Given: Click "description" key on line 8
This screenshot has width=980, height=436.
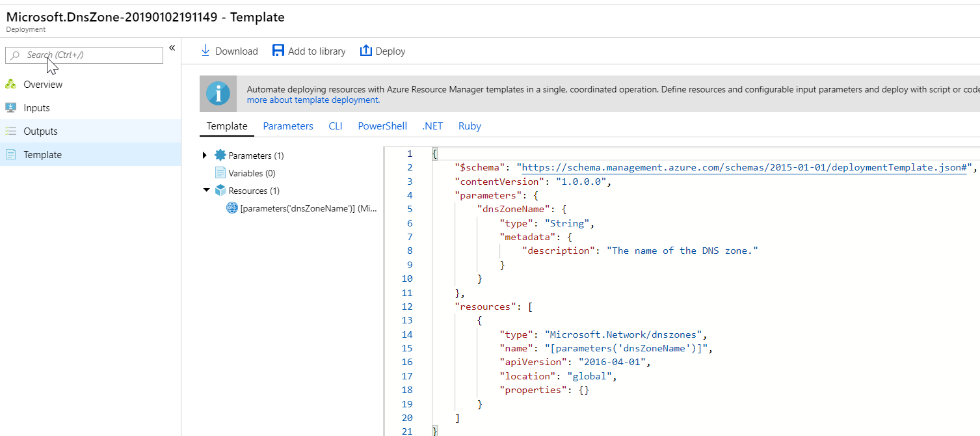Looking at the screenshot, I should tap(559, 251).
